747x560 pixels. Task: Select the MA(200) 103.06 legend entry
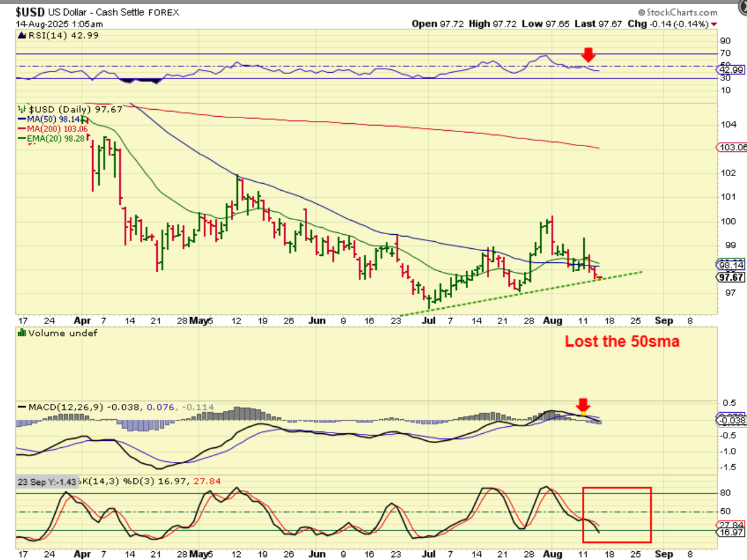point(53,129)
